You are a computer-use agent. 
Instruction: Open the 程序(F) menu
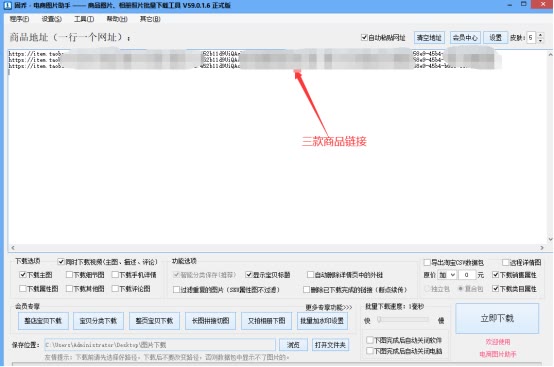point(19,19)
